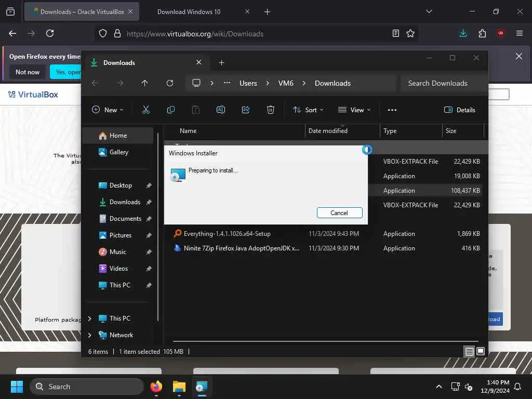Open Home in navigation pane
This screenshot has height=399, width=532.
click(118, 136)
